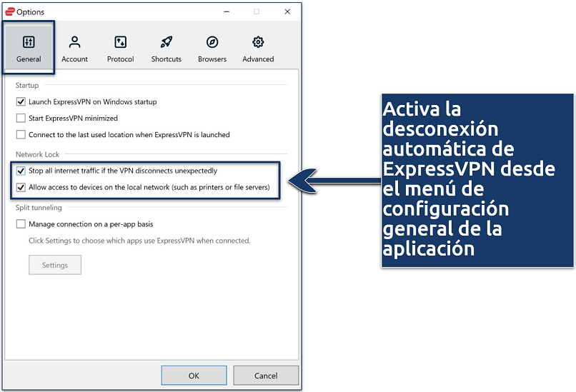Select the General tab label
This screenshot has height=392, width=576.
coord(29,59)
